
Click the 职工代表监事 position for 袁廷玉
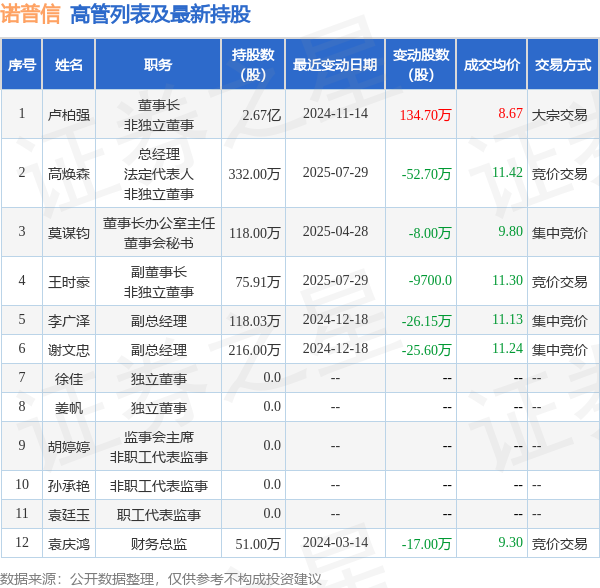coord(159,515)
